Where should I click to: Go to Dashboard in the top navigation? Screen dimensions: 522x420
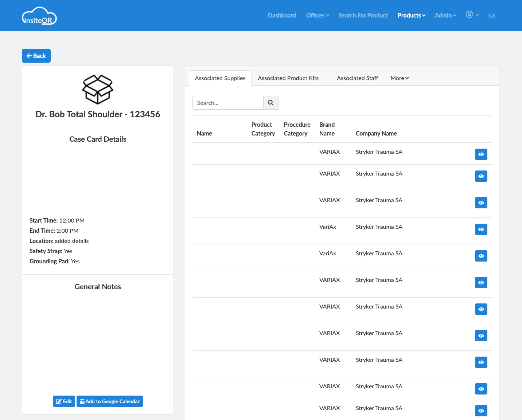[x=282, y=15]
